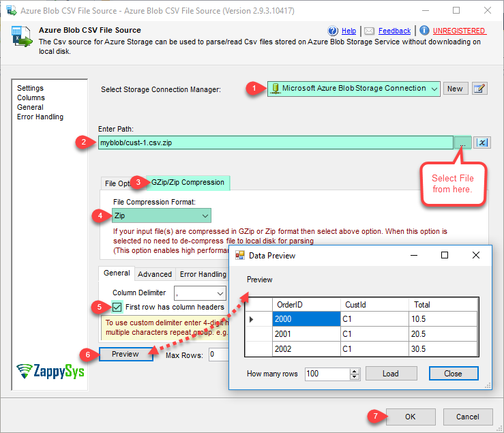The image size is (504, 433).
Task: Click the clear path icon next to browse
Action: (x=482, y=143)
